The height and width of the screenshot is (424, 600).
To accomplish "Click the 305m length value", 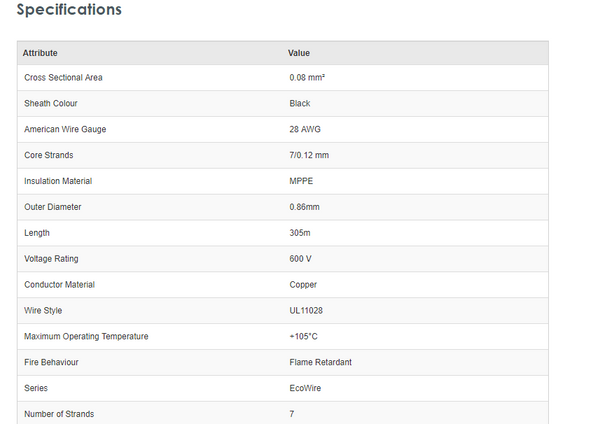I will tap(301, 233).
